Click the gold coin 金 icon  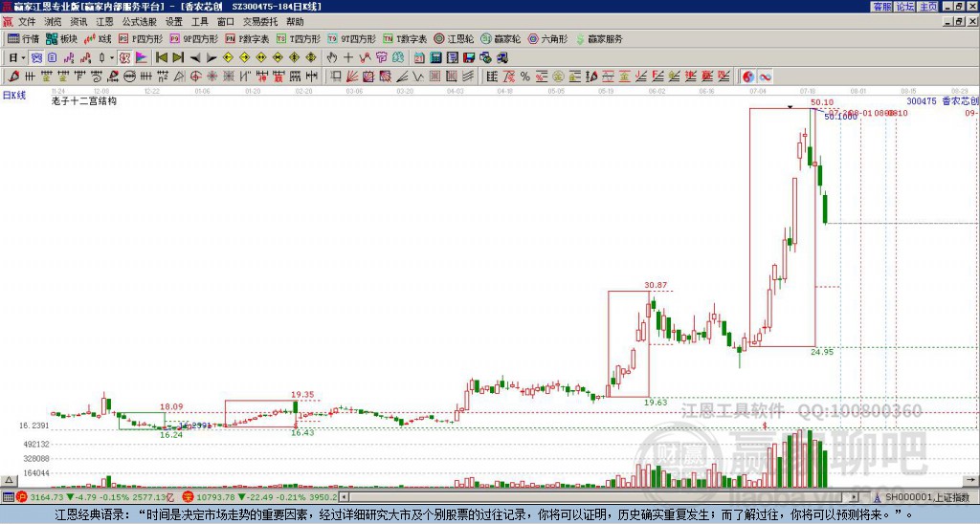pyautogui.click(x=558, y=76)
